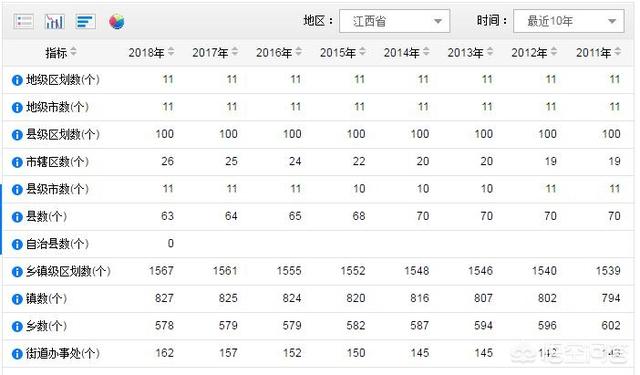Select horizontal bar chart view icon
Image resolution: width=640 pixels, height=375 pixels.
pos(85,22)
